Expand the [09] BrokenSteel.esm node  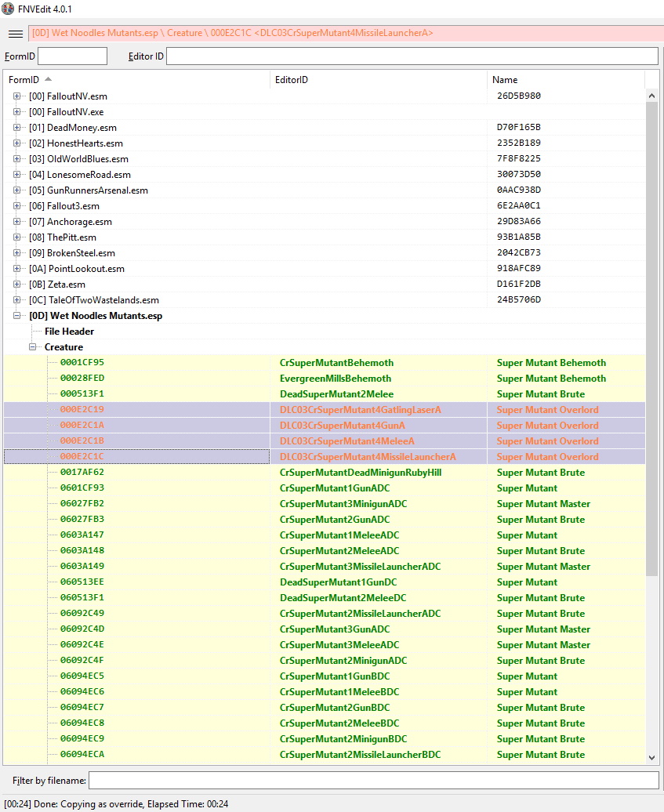(x=17, y=252)
